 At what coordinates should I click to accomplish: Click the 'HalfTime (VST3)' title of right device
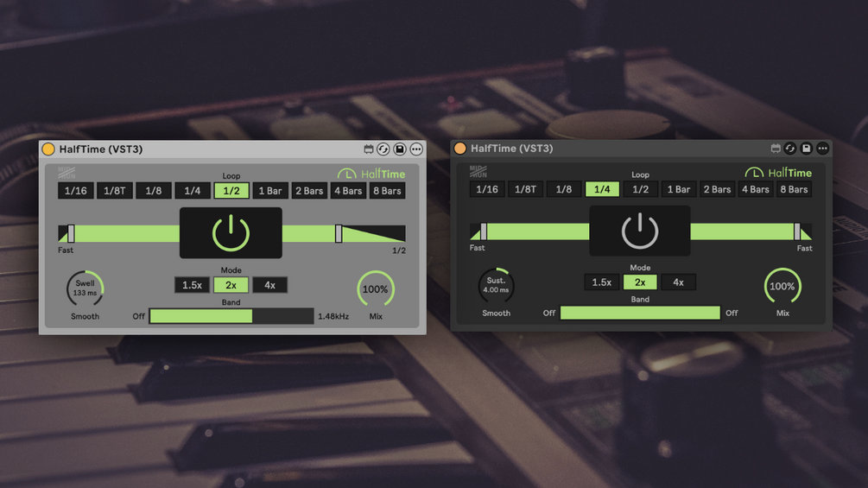512,149
